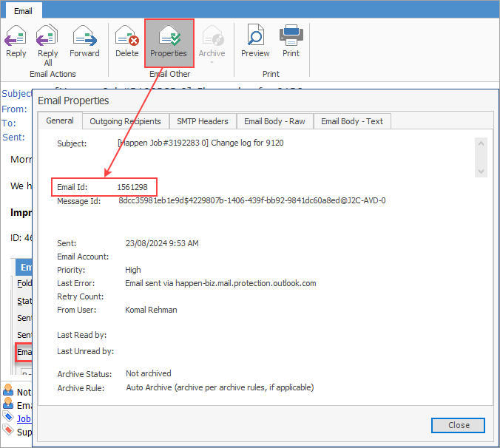Click the Reply email icon
This screenshot has height=448, width=500.
16,35
